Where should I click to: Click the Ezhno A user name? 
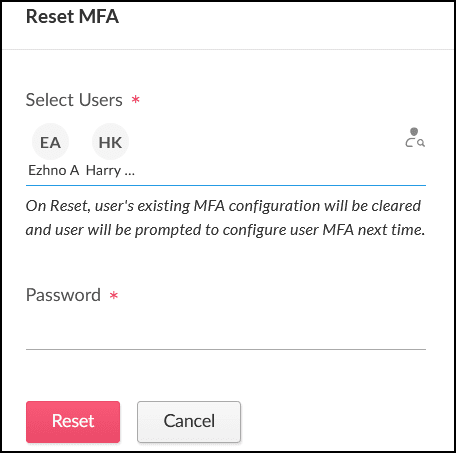(x=54, y=170)
